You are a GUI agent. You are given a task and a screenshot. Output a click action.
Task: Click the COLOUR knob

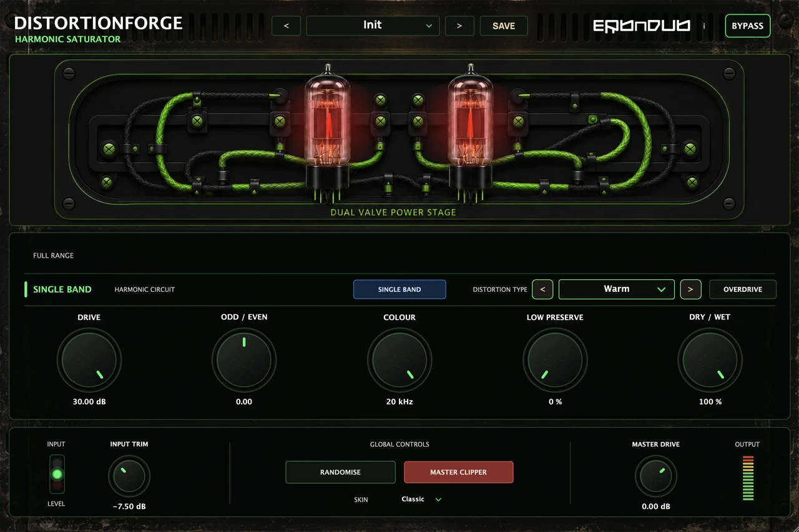point(399,360)
